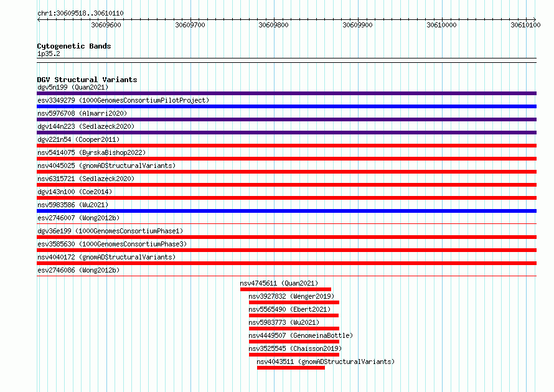Click the DGV Structural Variants track title
Image resolution: width=554 pixels, height=392 pixels.
coord(87,80)
